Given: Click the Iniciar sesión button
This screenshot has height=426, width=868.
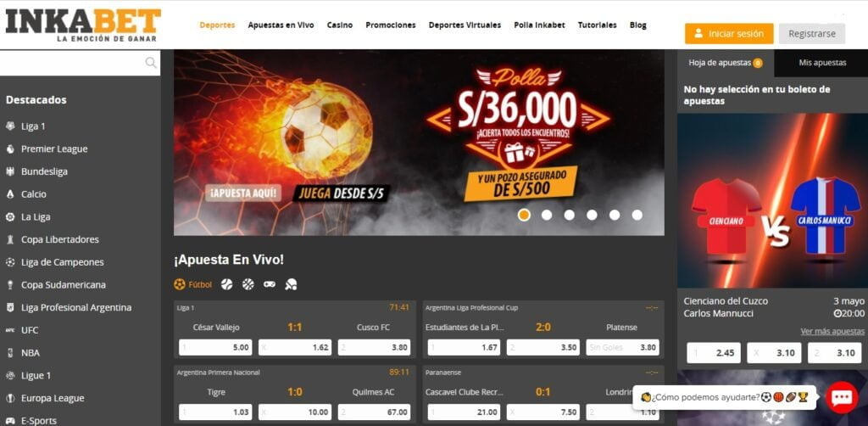Looking at the screenshot, I should point(729,34).
